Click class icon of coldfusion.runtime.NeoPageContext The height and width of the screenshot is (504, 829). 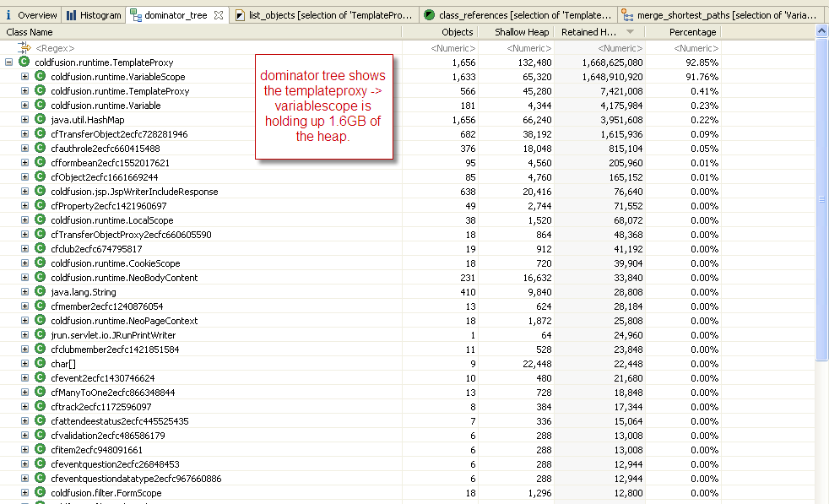(x=40, y=320)
